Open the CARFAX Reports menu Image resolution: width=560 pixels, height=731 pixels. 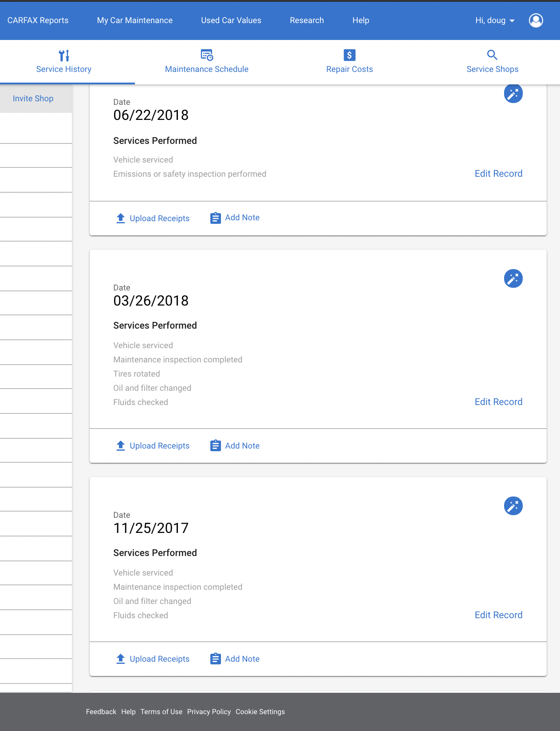(x=38, y=20)
